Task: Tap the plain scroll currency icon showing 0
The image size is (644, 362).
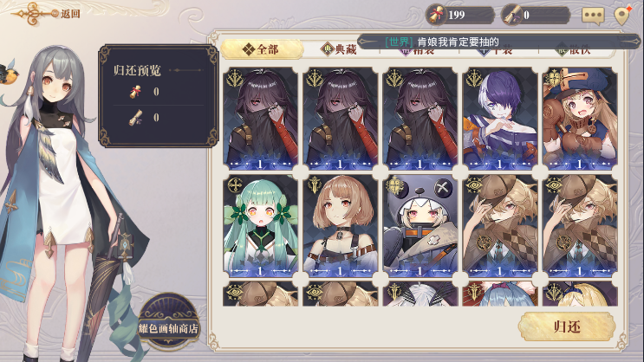Action: pos(511,16)
